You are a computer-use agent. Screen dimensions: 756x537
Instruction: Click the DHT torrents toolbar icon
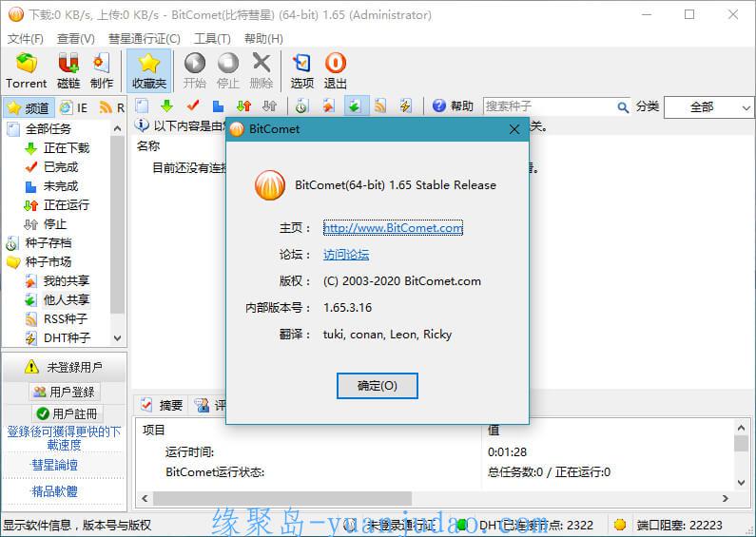[406, 105]
